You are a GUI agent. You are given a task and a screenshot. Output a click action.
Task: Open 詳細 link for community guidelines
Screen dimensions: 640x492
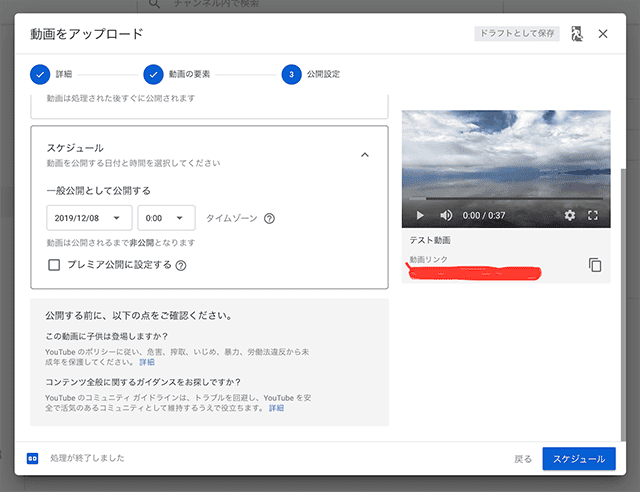tap(276, 408)
